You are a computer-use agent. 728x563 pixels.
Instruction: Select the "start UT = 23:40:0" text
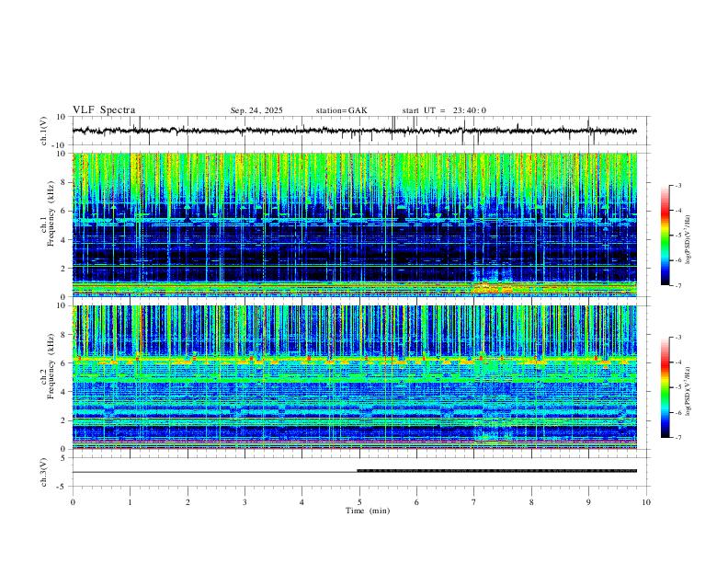coord(444,110)
